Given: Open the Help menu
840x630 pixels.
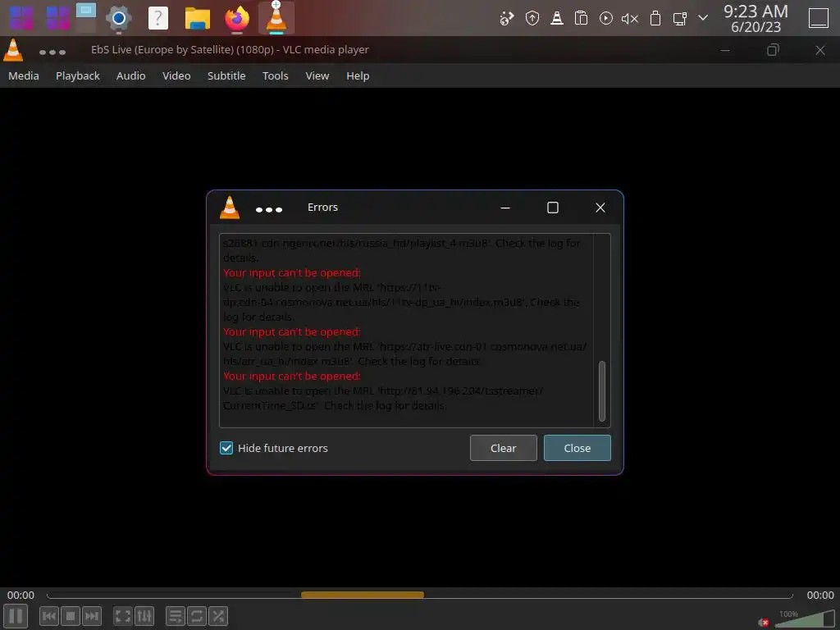Looking at the screenshot, I should click(x=358, y=75).
